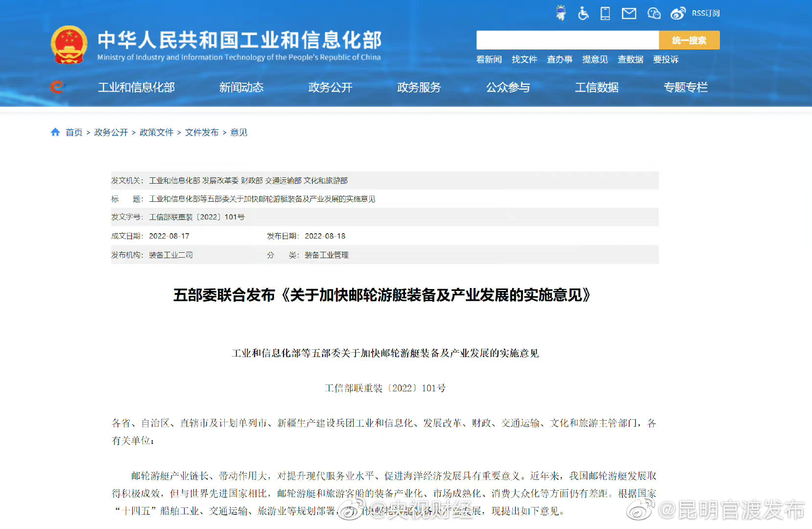This screenshot has width=812, height=529.
Task: Open the smart assistant robot icon
Action: pyautogui.click(x=561, y=13)
